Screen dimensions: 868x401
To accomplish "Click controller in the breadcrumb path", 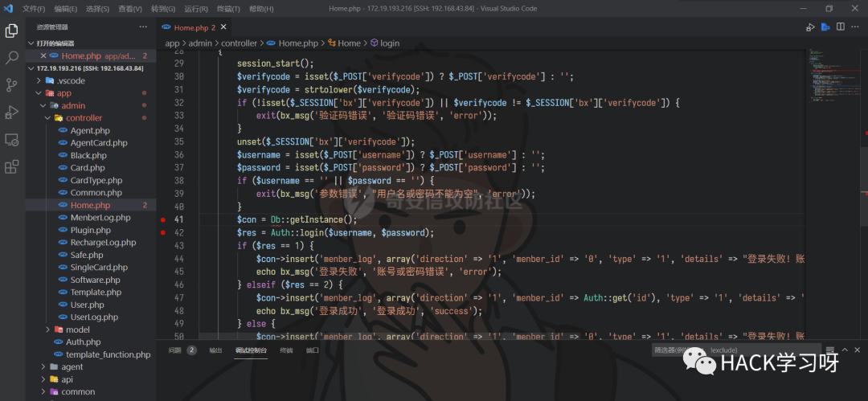I will [x=239, y=43].
